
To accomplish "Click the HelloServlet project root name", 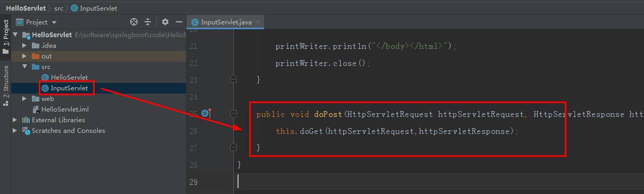I will [x=52, y=35].
